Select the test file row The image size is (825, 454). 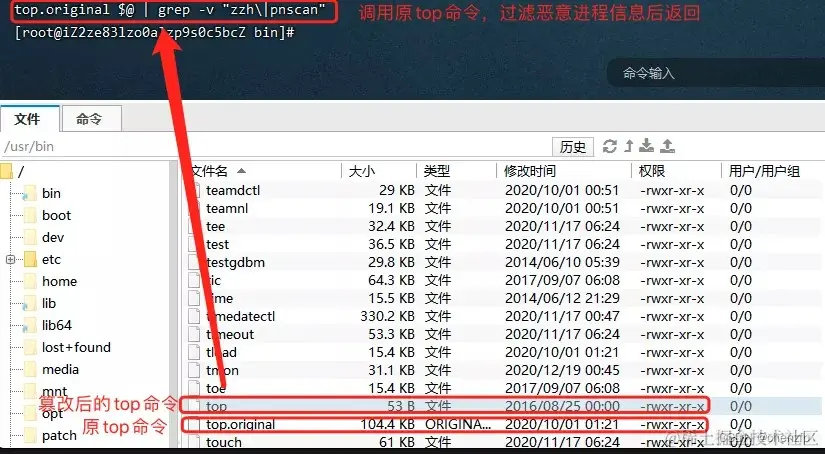click(x=502, y=244)
